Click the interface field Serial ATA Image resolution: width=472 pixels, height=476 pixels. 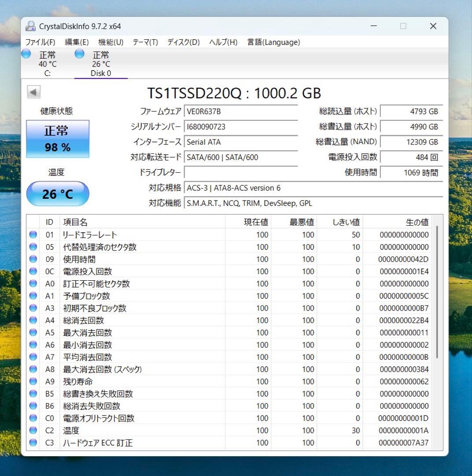coord(240,142)
